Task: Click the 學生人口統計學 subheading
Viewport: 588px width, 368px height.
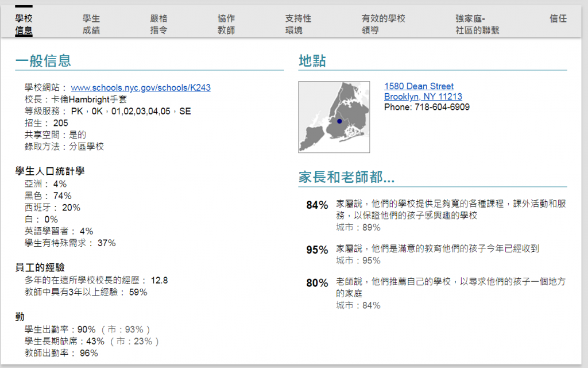Action: point(50,171)
